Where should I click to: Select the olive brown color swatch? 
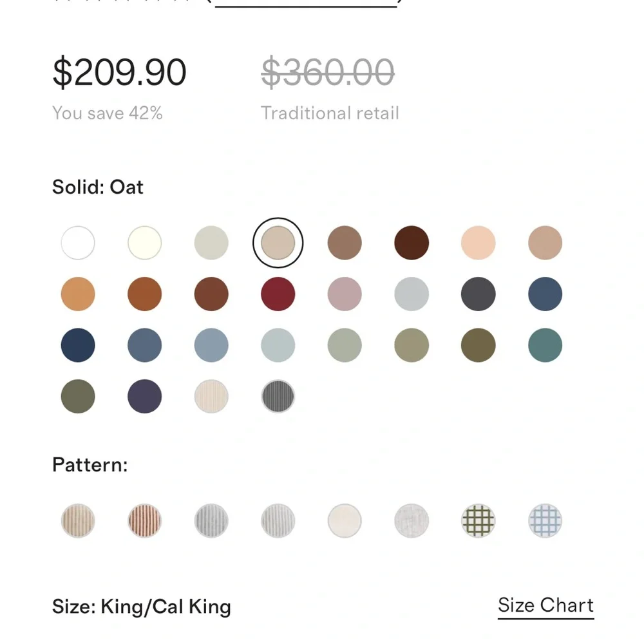(478, 345)
